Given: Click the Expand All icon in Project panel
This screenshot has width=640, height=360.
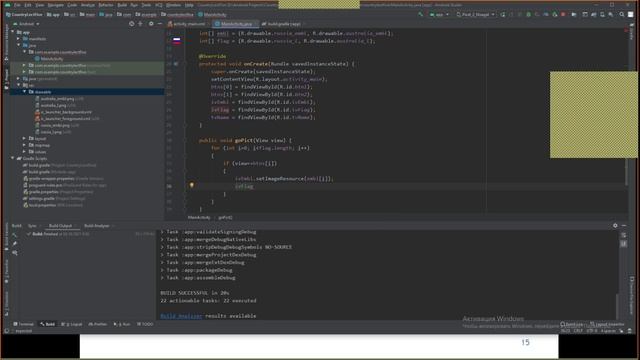Looking at the screenshot, I should coord(140,24).
